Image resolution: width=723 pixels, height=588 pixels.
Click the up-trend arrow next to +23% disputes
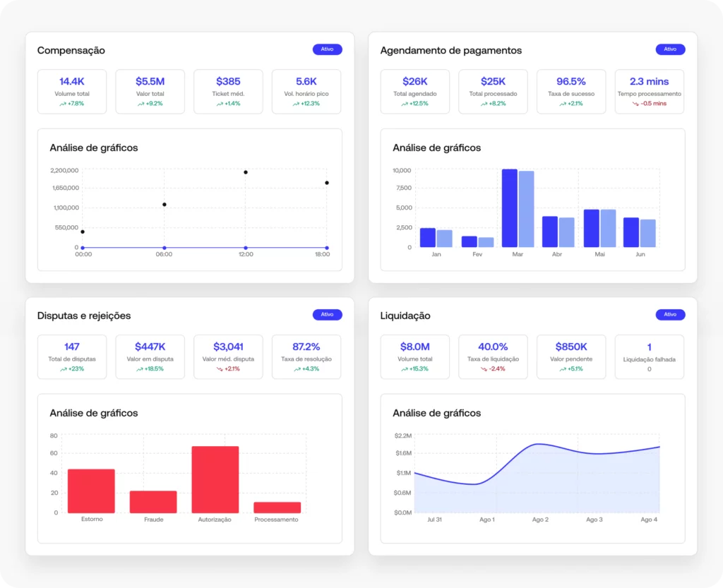tap(64, 369)
